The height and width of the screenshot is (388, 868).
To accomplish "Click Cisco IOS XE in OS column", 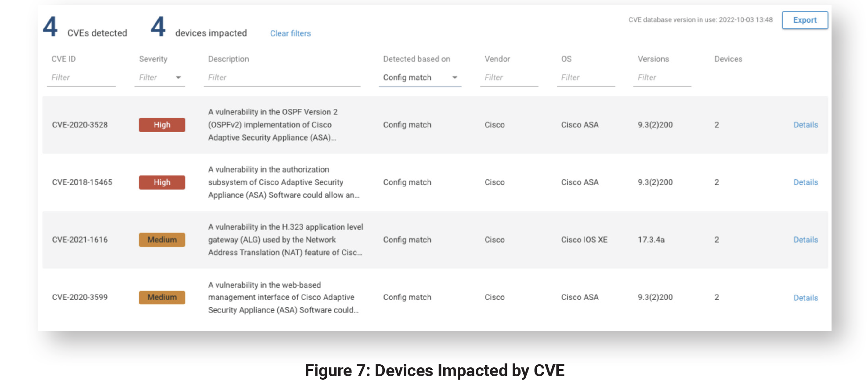I will point(584,240).
